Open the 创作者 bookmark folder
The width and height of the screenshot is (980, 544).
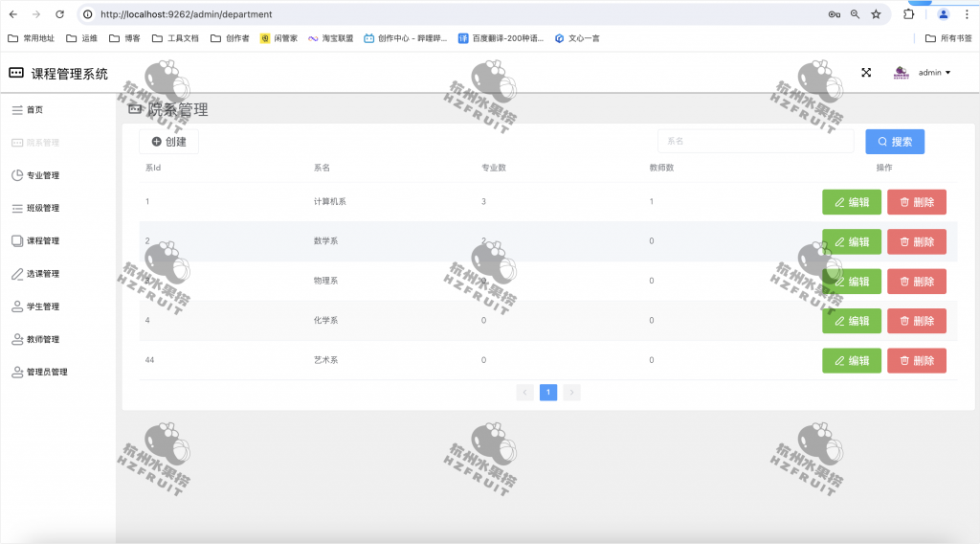[x=230, y=38]
